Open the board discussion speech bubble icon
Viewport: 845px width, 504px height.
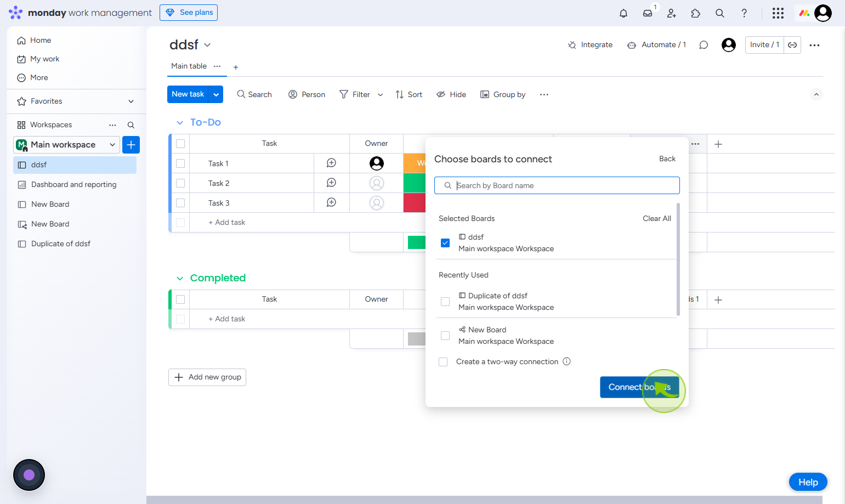click(704, 45)
